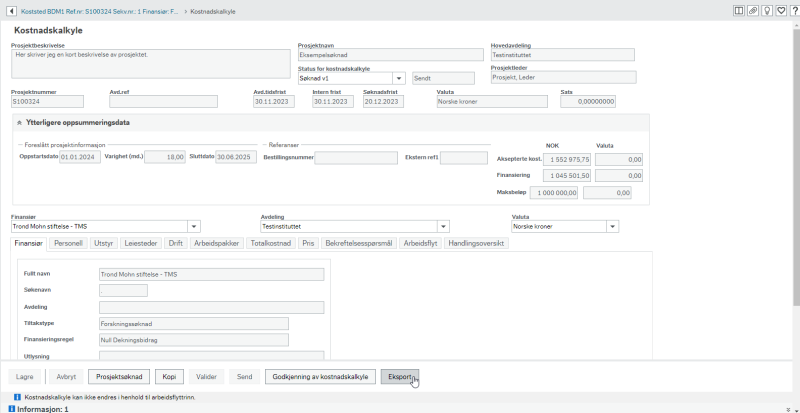Click the Bestillingsnummer field
Viewport: 800px width, 413px height.
pyautogui.click(x=356, y=158)
